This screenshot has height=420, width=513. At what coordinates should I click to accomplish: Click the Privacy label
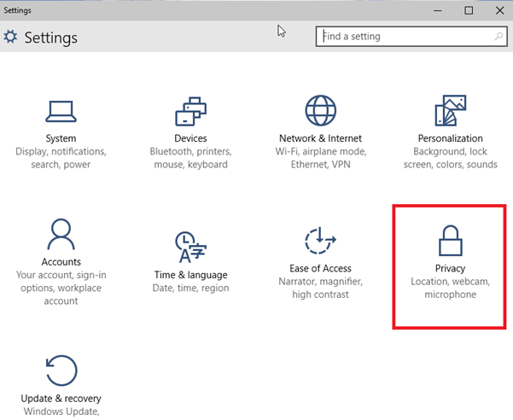[450, 268]
